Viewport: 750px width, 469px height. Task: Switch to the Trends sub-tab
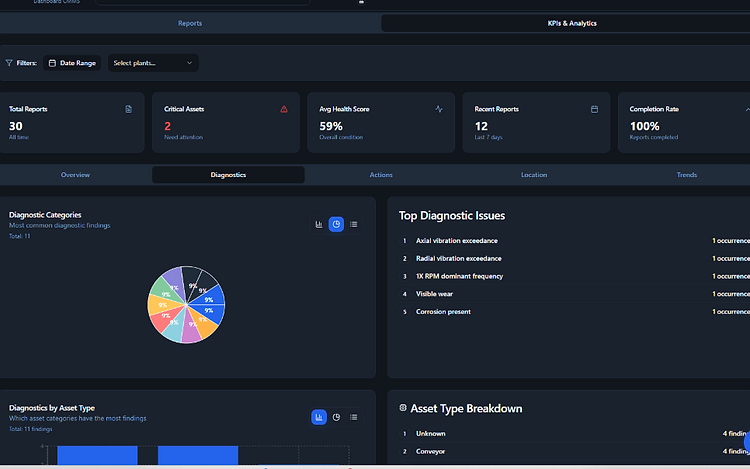(686, 175)
